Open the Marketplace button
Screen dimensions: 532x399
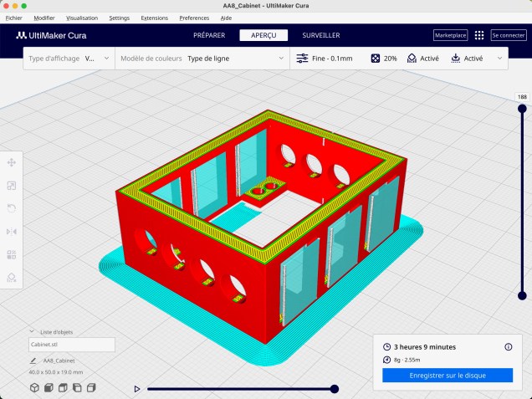pyautogui.click(x=450, y=36)
